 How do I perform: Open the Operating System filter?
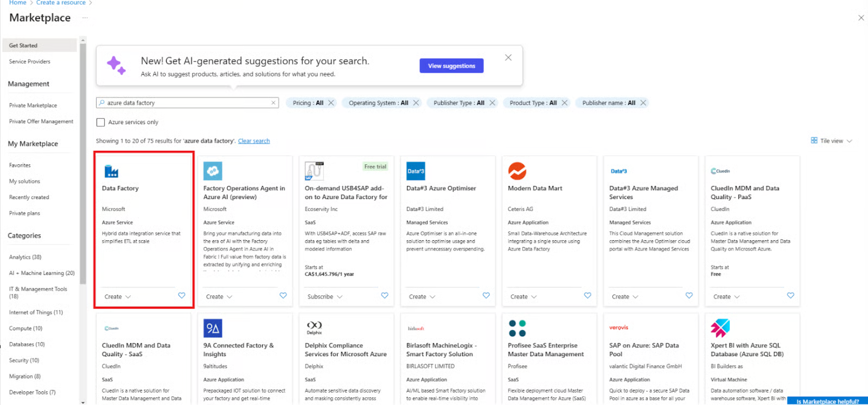click(378, 103)
